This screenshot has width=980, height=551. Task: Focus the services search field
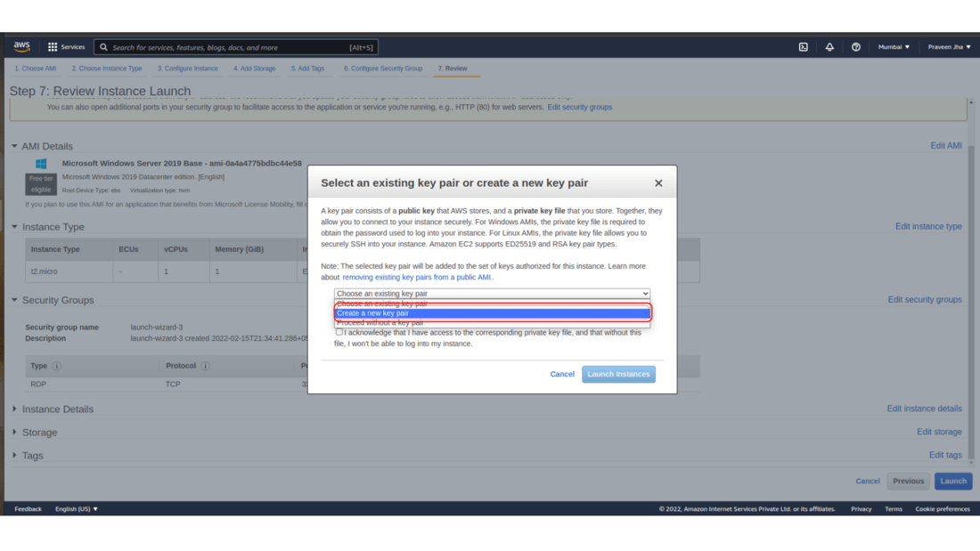(x=236, y=47)
